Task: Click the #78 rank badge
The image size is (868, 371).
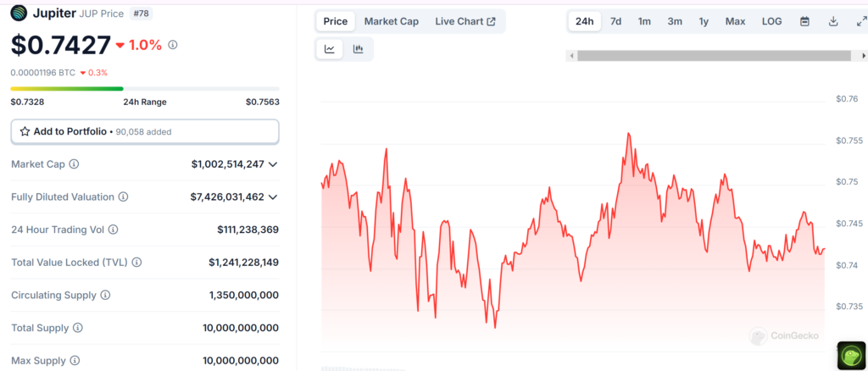Action: [142, 14]
